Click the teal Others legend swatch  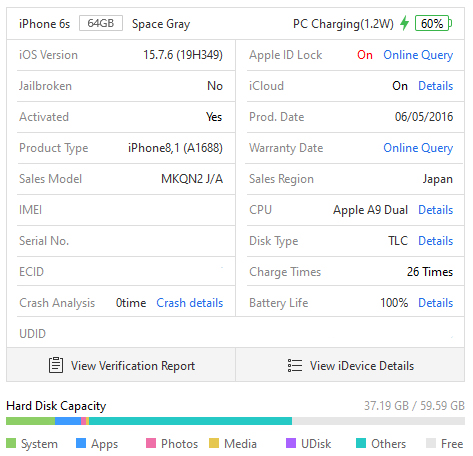(x=361, y=443)
